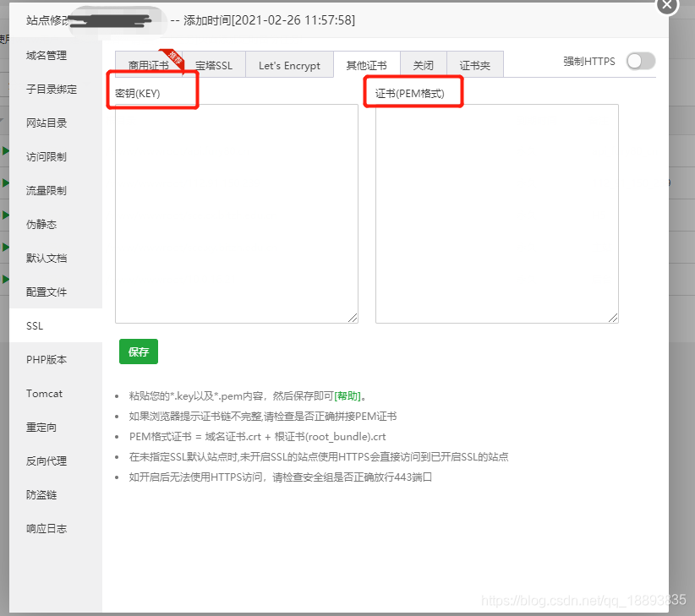Open the 其他证书 tab
This screenshot has width=695, height=616.
click(x=367, y=65)
